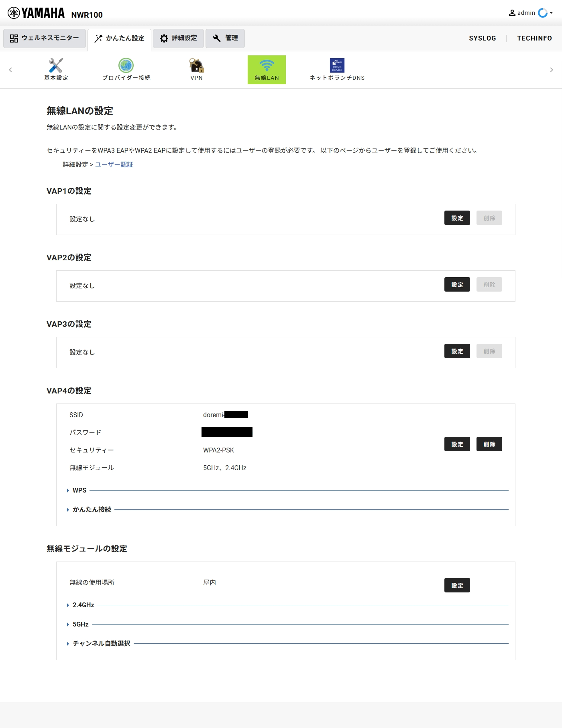562x728 pixels.
Task: Open the ネットボランチDNS icon
Action: click(x=337, y=65)
